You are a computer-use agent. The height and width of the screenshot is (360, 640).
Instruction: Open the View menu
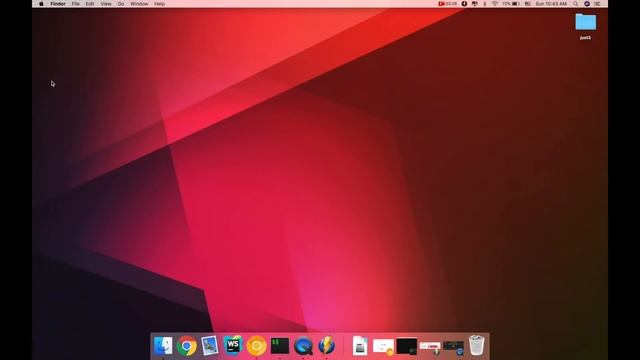tap(106, 4)
